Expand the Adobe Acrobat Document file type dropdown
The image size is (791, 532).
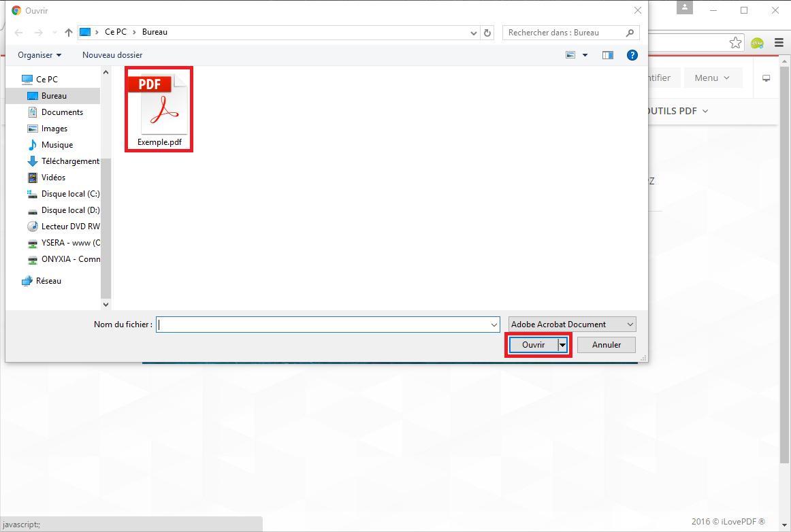[572, 325]
